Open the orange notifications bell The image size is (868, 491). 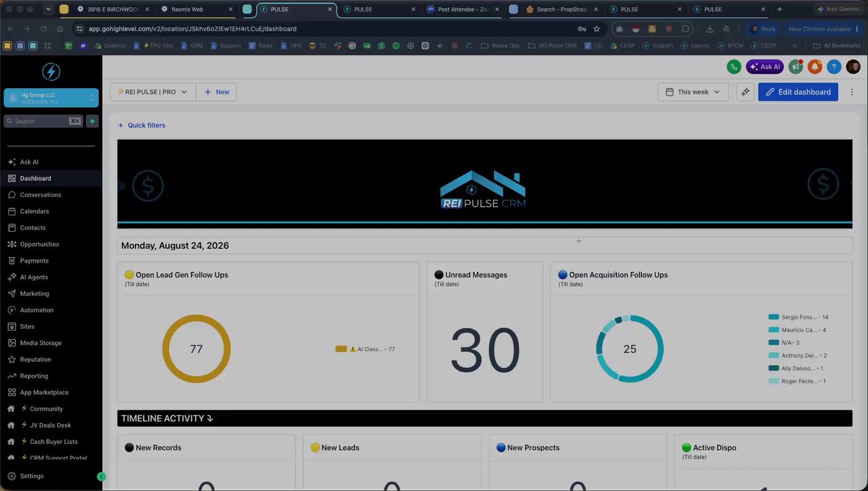point(815,67)
